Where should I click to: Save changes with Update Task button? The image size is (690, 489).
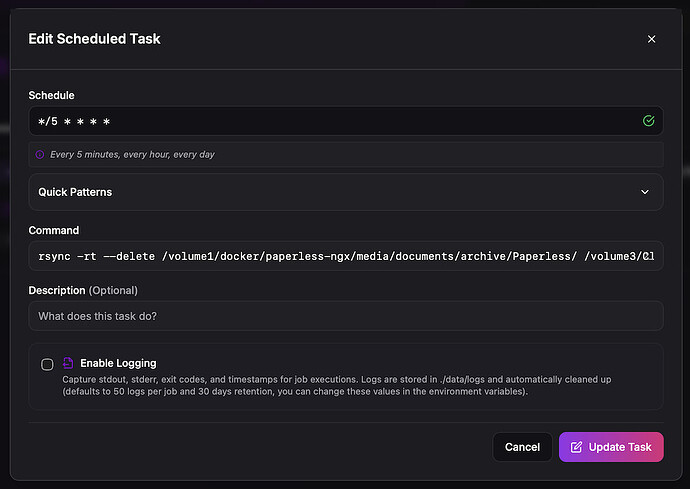[x=610, y=447]
